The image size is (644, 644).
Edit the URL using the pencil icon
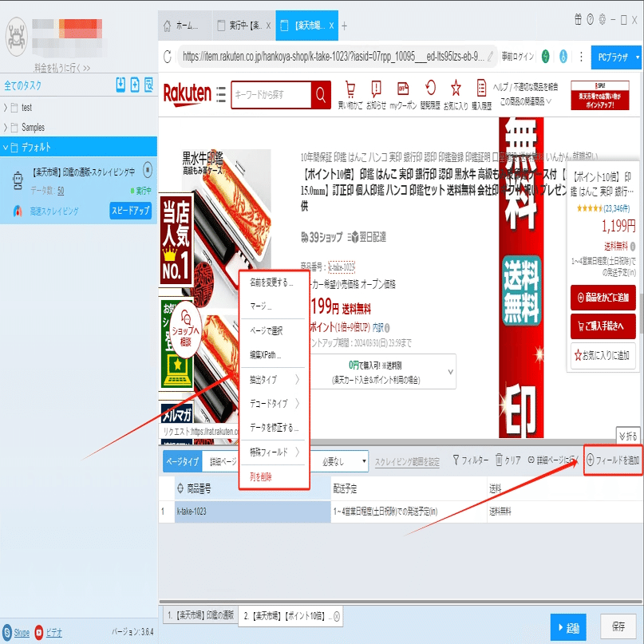(491, 57)
